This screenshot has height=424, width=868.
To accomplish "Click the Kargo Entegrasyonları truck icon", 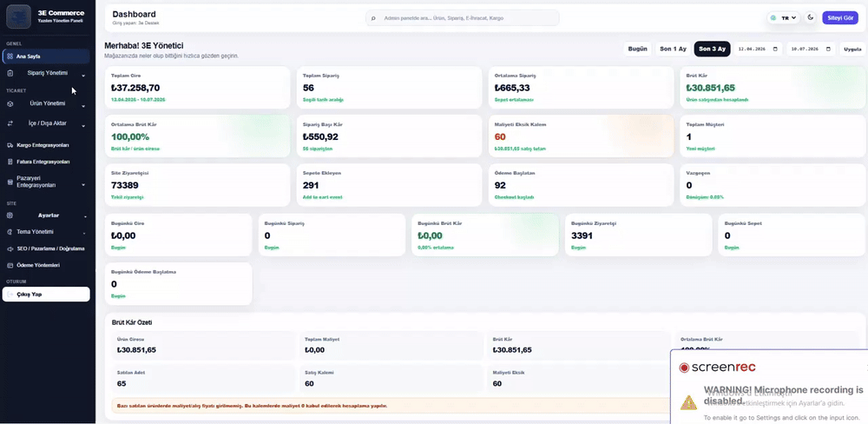I will [10, 145].
